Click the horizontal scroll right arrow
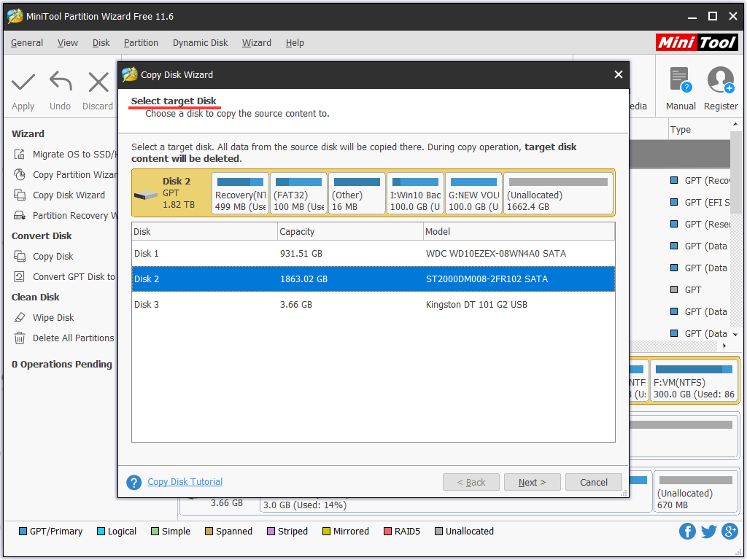This screenshot has height=560, width=747. 724,346
